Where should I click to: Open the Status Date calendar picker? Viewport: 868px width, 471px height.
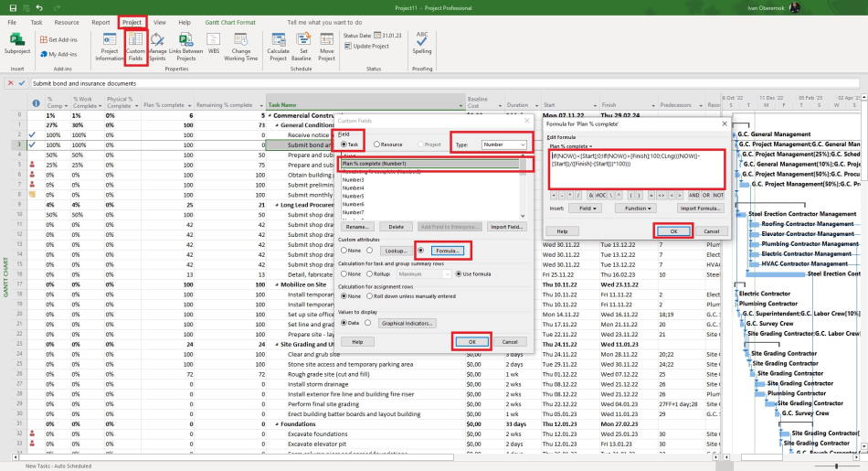pyautogui.click(x=377, y=35)
